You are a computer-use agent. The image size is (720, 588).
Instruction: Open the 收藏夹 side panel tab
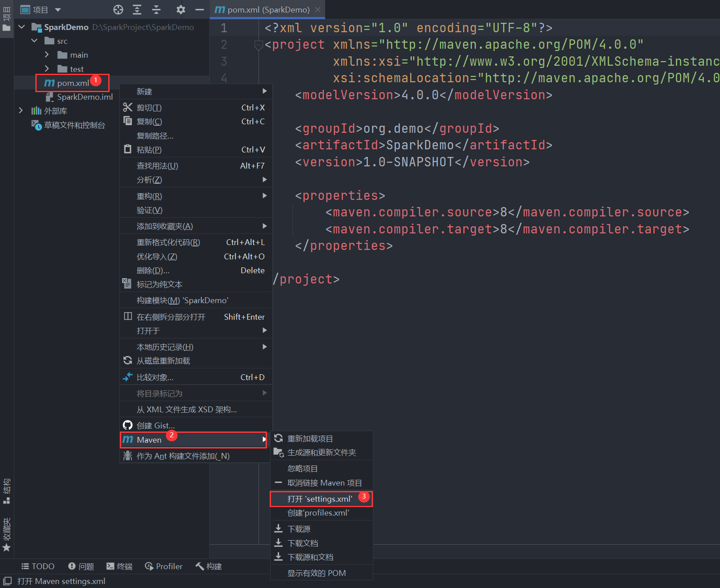7,534
